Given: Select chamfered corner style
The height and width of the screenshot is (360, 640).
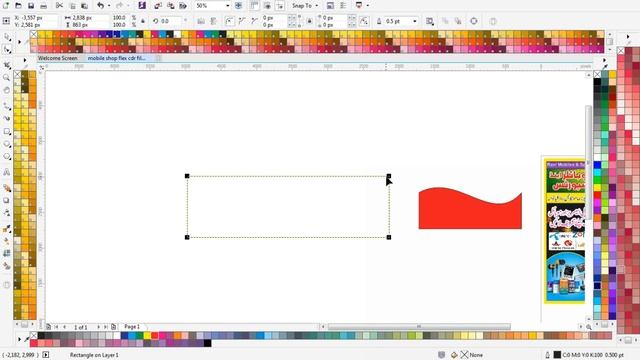Looking at the screenshot, I should 254,21.
